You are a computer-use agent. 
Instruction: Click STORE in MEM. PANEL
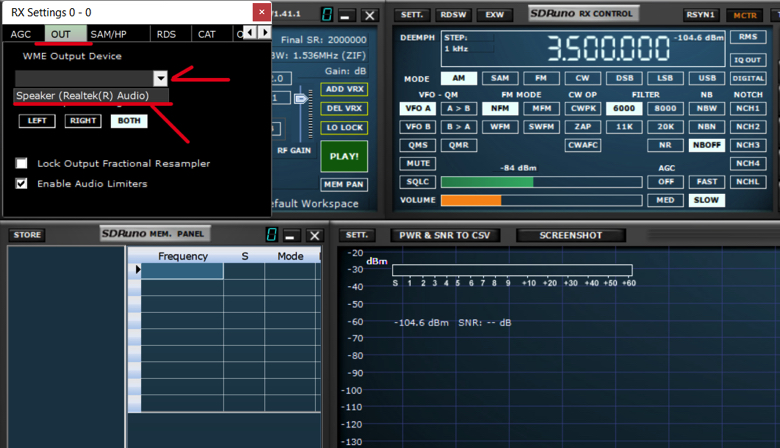click(27, 235)
